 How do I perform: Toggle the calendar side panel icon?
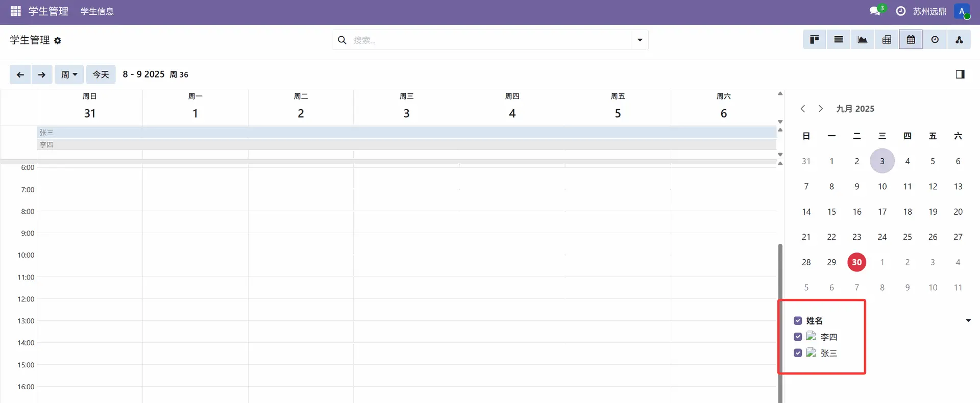click(x=960, y=74)
